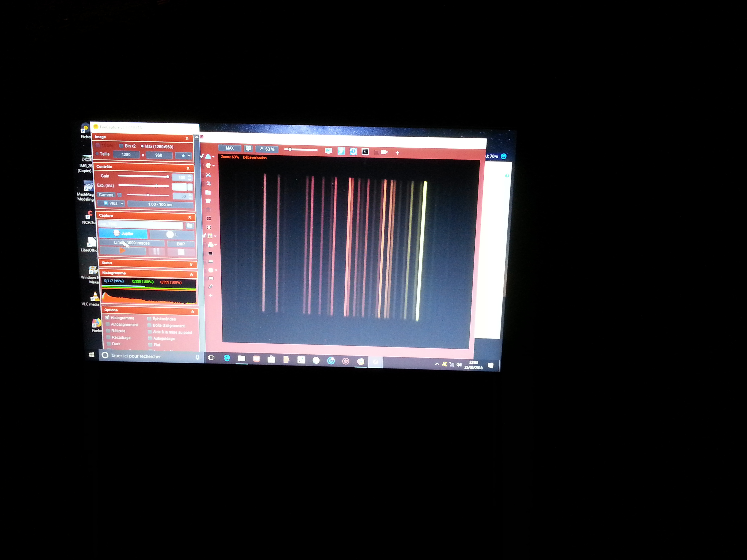Click the Jupiter symbol icon in vertical toolbar
This screenshot has height=560, width=747.
click(x=208, y=184)
